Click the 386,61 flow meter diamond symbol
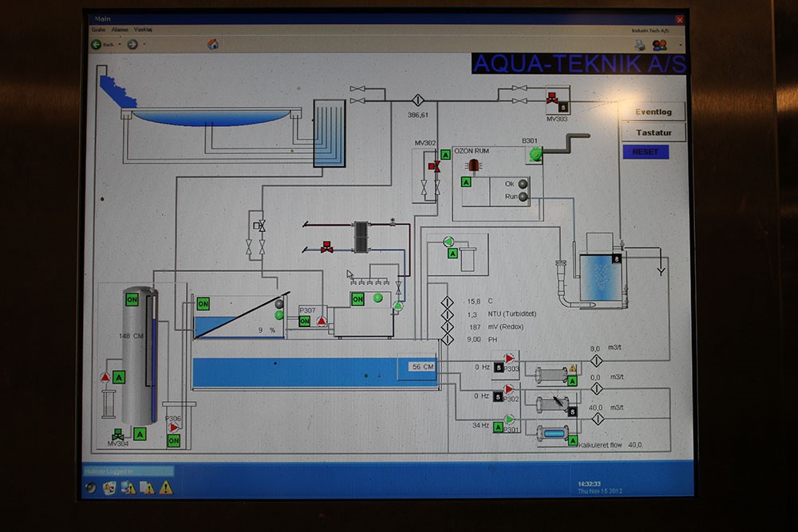The height and width of the screenshot is (532, 798). (x=417, y=100)
